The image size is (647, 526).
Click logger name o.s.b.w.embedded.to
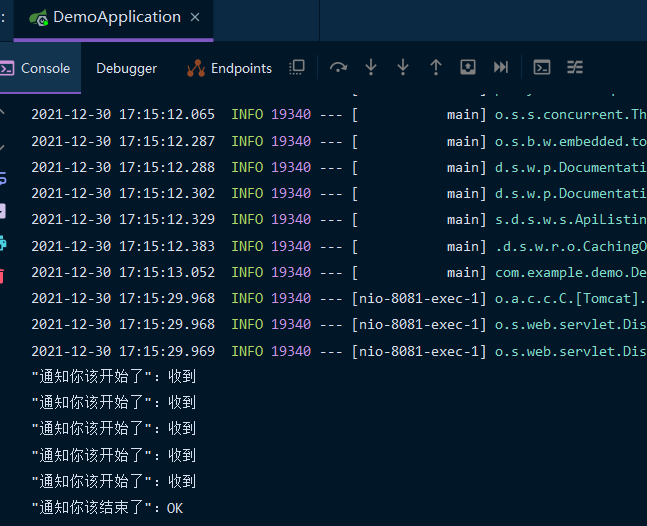point(571,142)
